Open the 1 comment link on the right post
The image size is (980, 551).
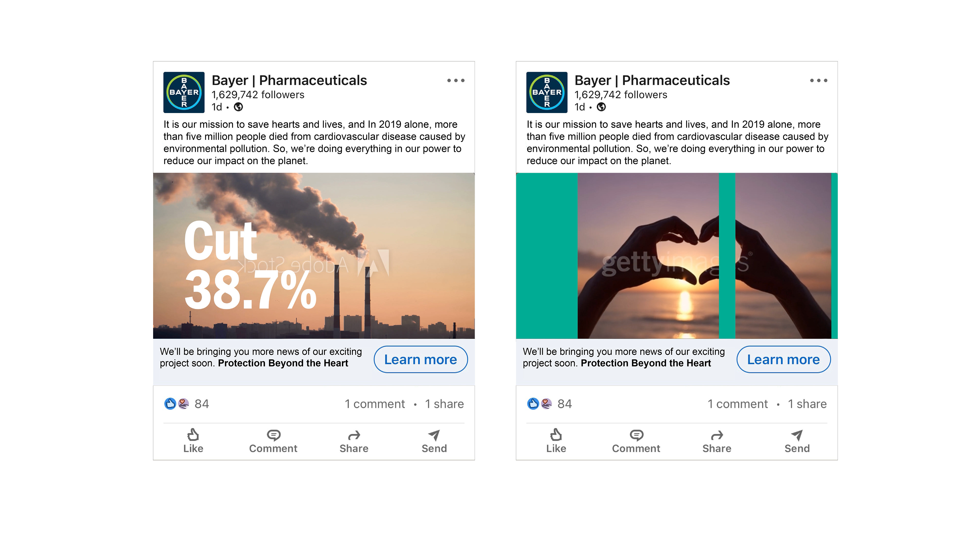(x=738, y=404)
